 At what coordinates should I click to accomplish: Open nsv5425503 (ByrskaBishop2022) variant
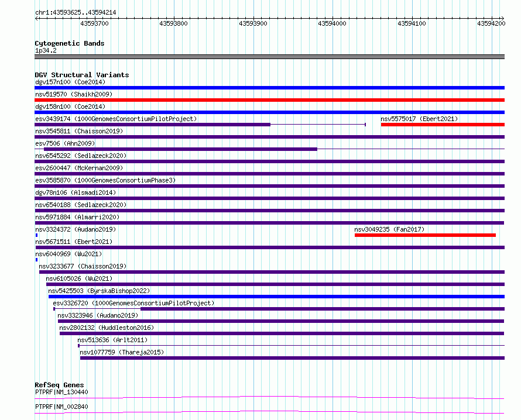coord(99,291)
